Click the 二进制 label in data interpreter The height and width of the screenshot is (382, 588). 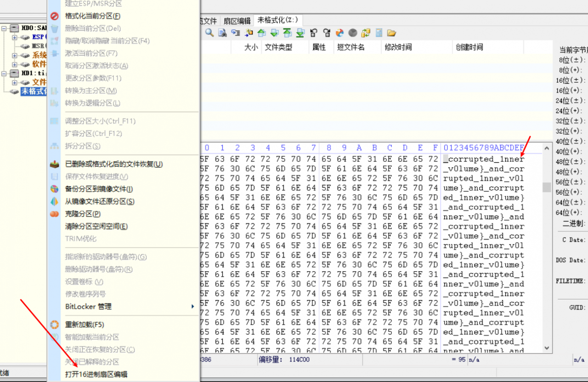(x=573, y=223)
